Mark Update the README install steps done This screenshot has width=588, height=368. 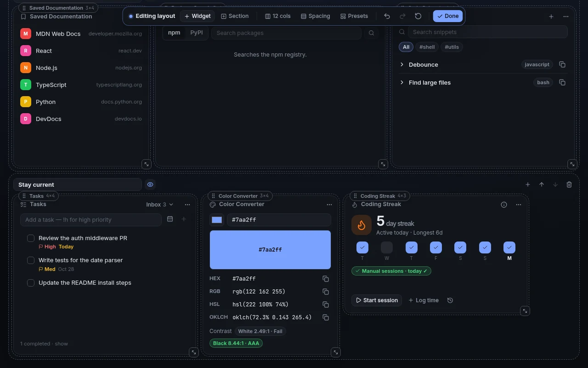coord(31,283)
